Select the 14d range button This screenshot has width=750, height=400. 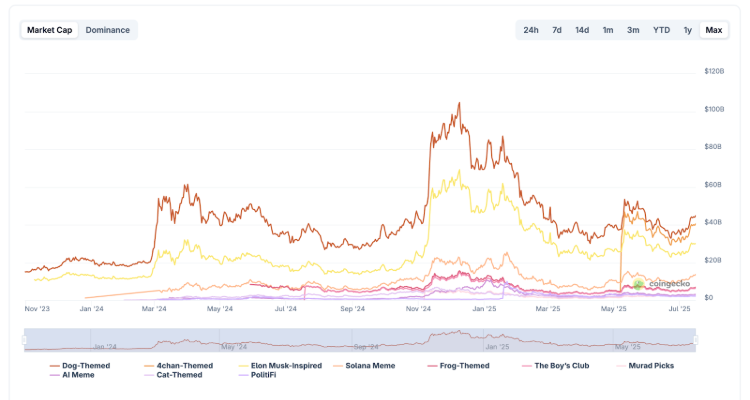(582, 30)
